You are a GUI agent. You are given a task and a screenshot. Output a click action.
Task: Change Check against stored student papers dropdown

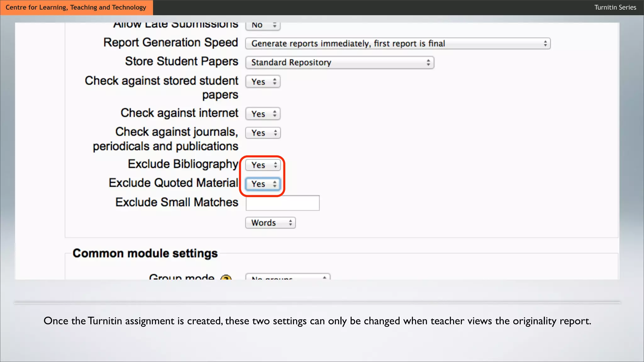(x=263, y=82)
